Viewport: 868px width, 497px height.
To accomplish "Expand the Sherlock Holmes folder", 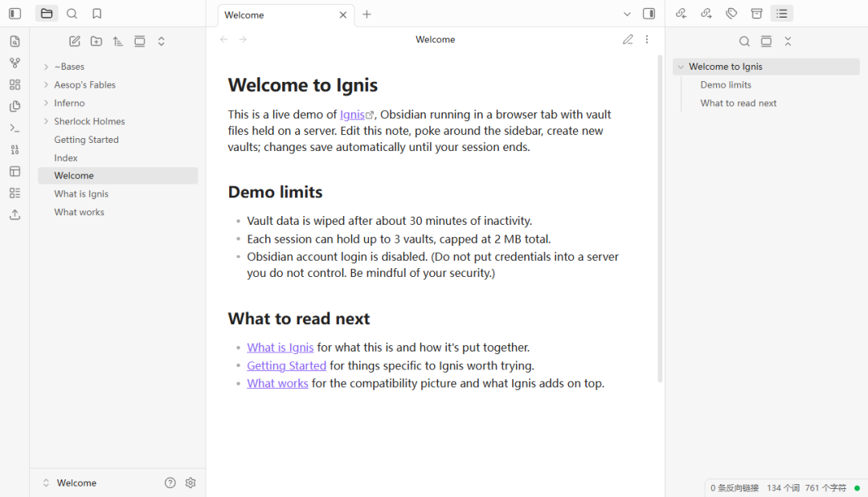I will tap(47, 121).
